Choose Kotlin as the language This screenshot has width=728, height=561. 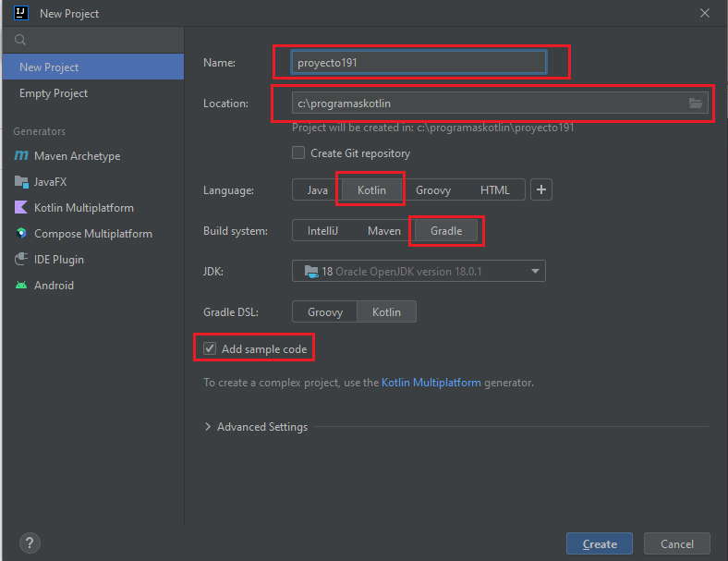pos(371,190)
